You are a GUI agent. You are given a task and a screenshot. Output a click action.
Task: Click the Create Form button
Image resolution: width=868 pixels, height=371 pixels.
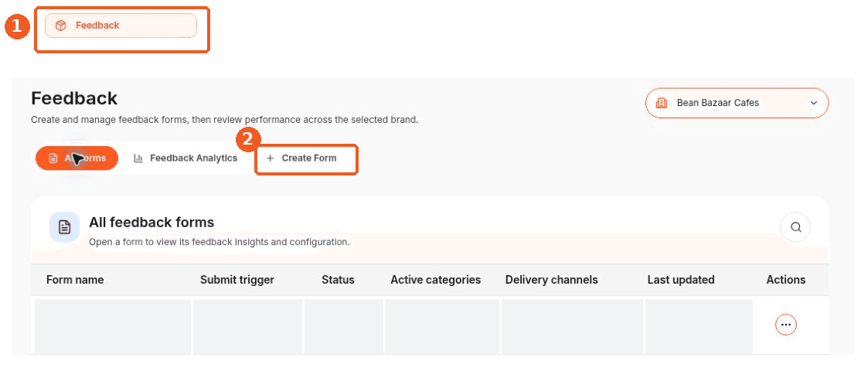click(301, 158)
